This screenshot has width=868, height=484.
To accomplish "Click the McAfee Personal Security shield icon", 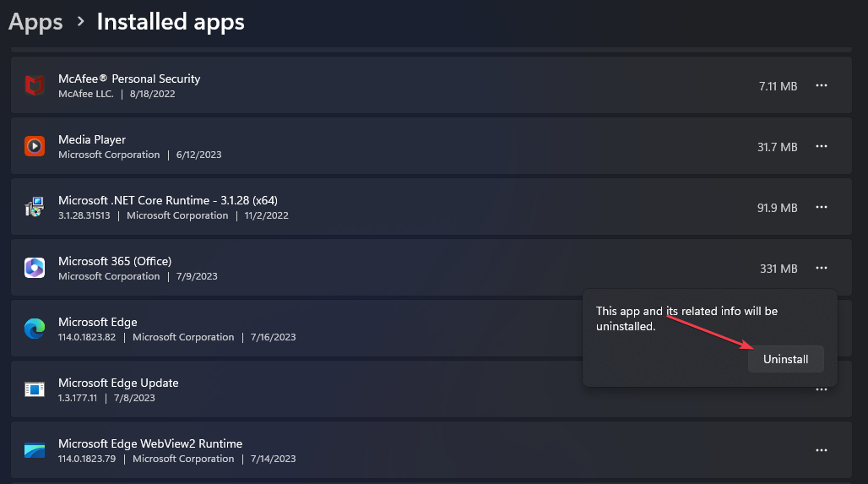I will 35,85.
